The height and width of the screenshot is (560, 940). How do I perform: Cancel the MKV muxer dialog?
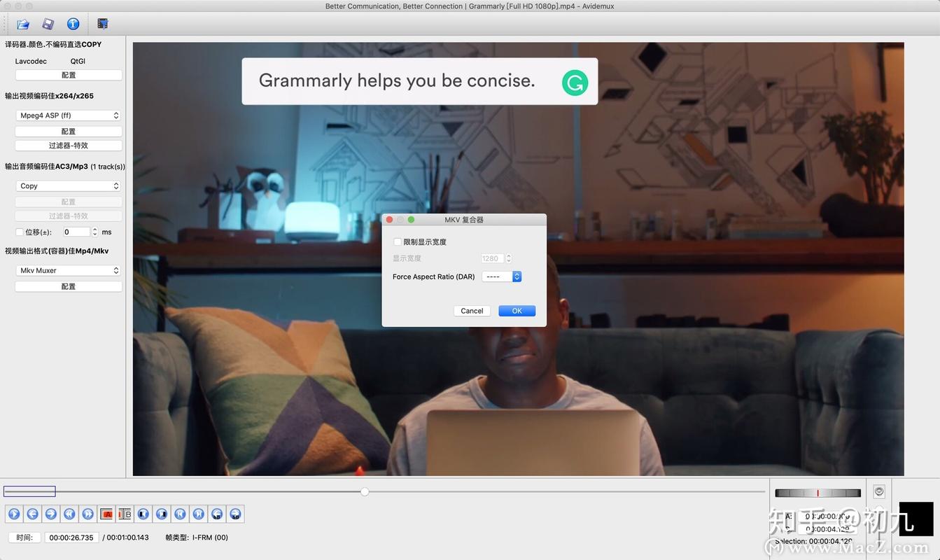pos(472,311)
